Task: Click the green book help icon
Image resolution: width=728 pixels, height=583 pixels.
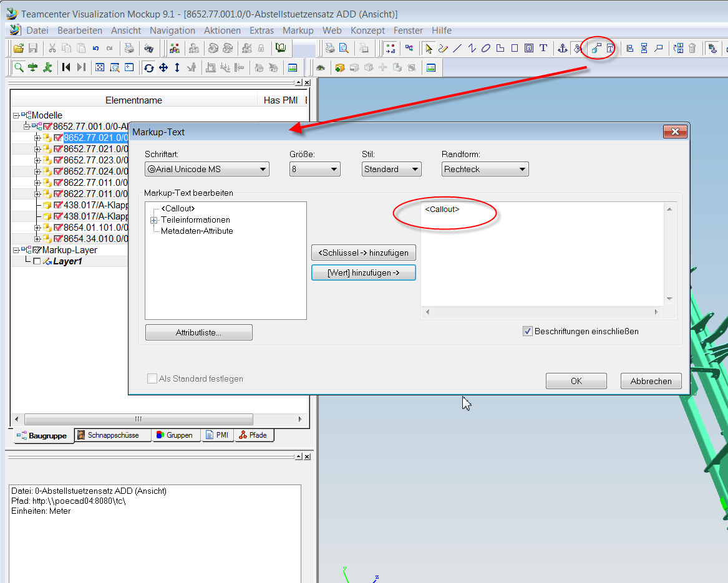Action: 281,48
